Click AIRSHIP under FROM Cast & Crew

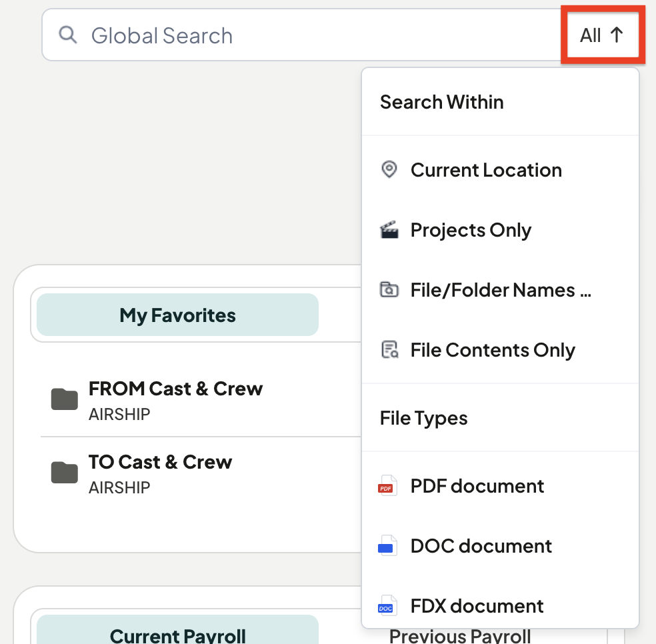pos(119,414)
